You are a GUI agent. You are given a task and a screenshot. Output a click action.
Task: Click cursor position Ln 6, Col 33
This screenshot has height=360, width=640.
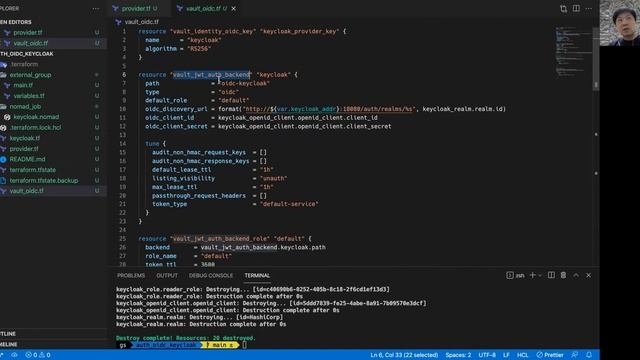click(x=404, y=355)
